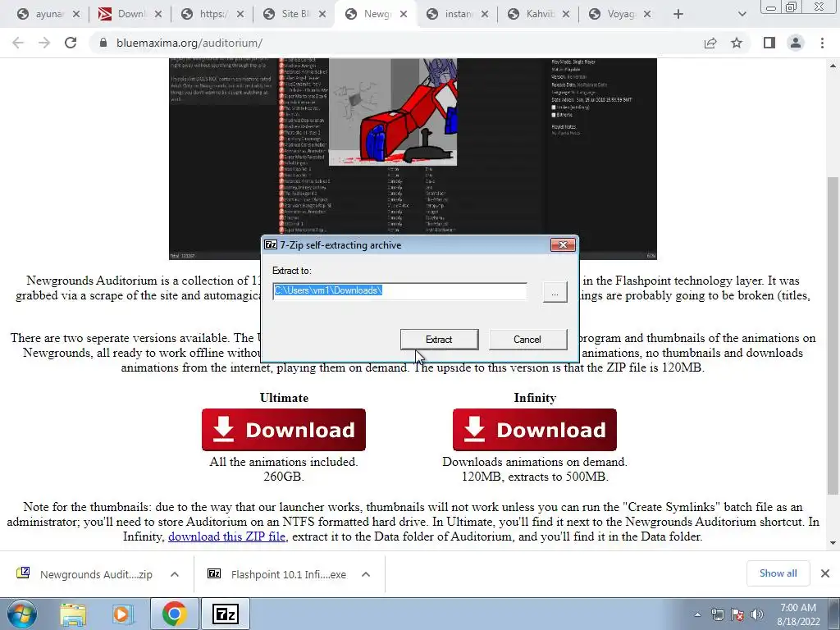Share this page icon
This screenshot has width=840, height=630.
(710, 43)
